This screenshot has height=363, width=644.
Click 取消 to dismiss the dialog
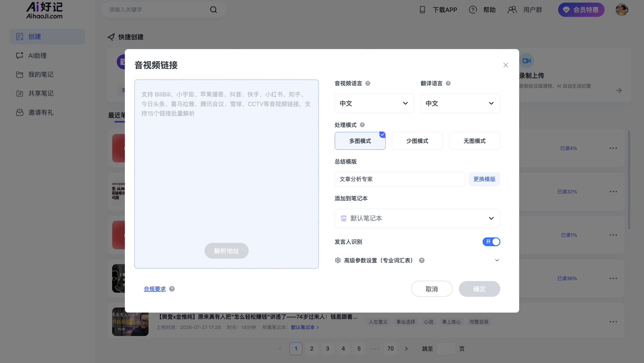tap(432, 289)
